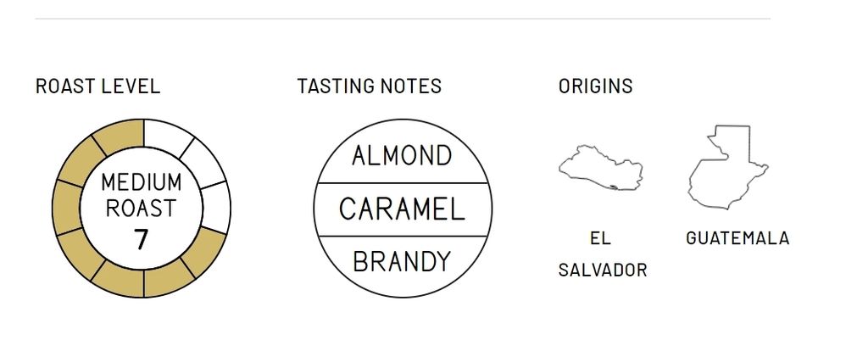Click the EL SALVADOR origin label

(603, 254)
